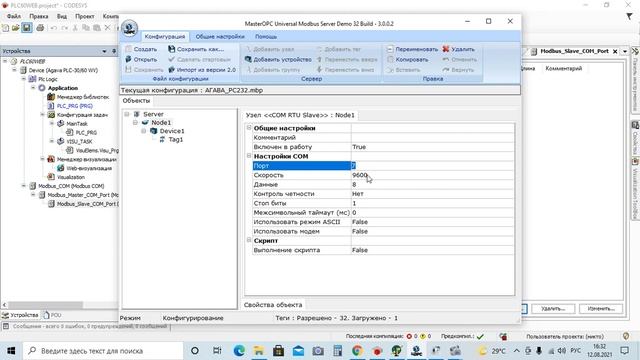Open the Конфигурация ribbon tab
Image resolution: width=640 pixels, height=360 pixels.
coord(165,36)
